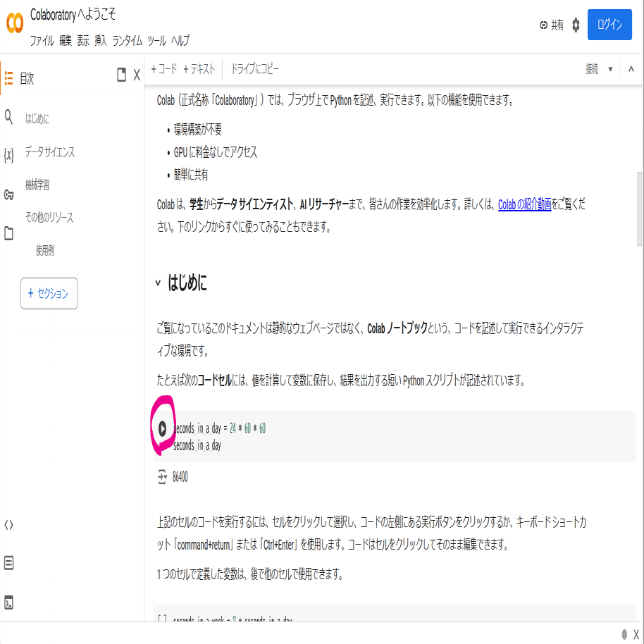The height and width of the screenshot is (644, 644).
Task: Jump to データサイエンス in table of contents
Action: pyautogui.click(x=50, y=152)
